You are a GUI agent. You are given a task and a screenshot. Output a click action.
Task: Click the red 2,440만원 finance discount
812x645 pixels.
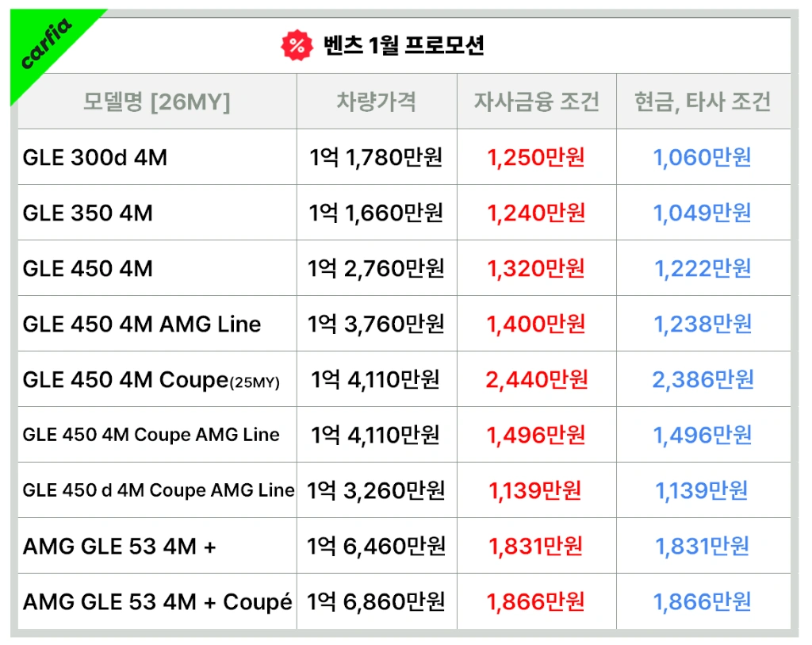click(x=537, y=379)
